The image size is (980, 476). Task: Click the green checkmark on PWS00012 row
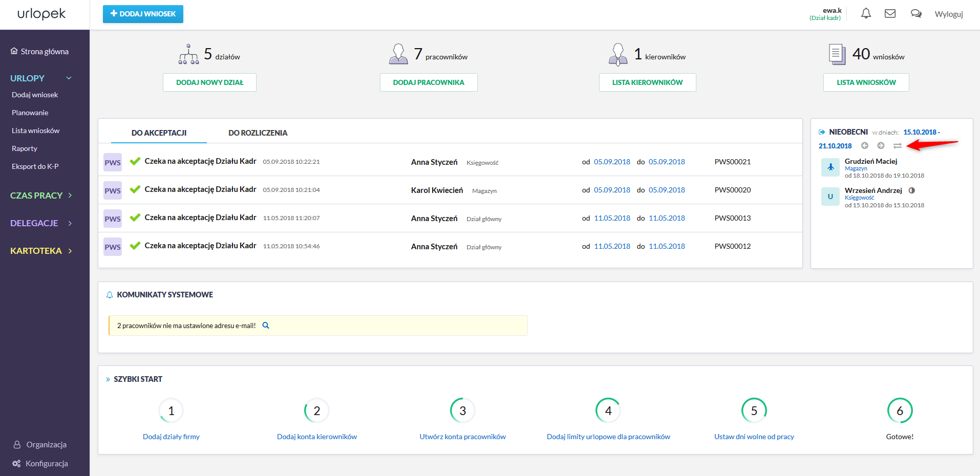[x=135, y=246]
